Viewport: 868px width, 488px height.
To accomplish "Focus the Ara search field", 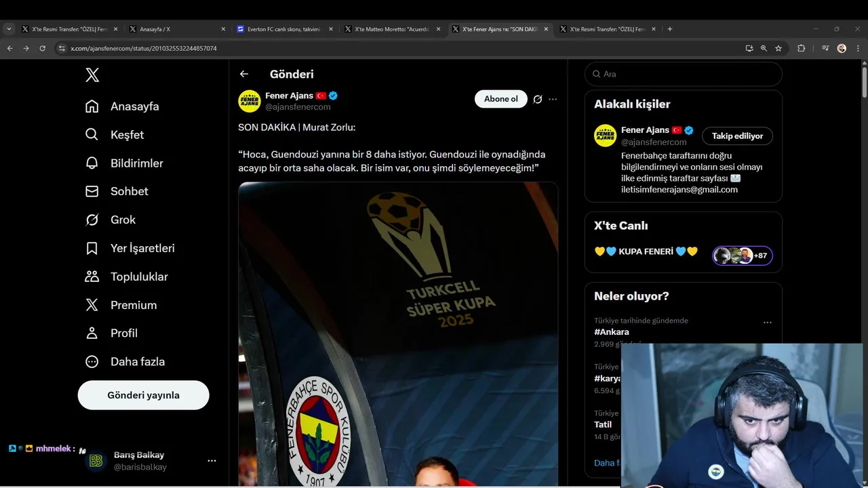I will click(x=684, y=74).
